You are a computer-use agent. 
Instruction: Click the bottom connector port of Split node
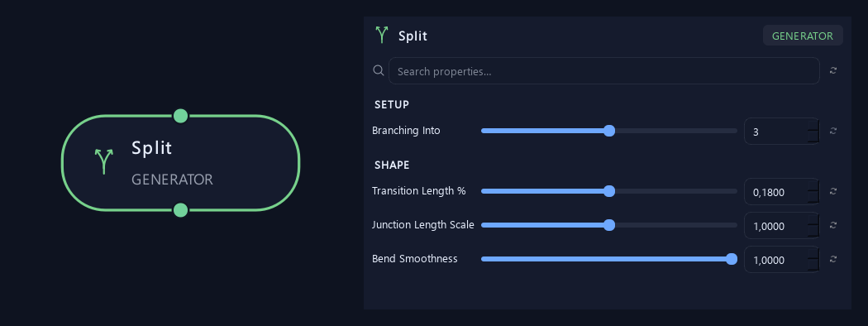pyautogui.click(x=180, y=210)
